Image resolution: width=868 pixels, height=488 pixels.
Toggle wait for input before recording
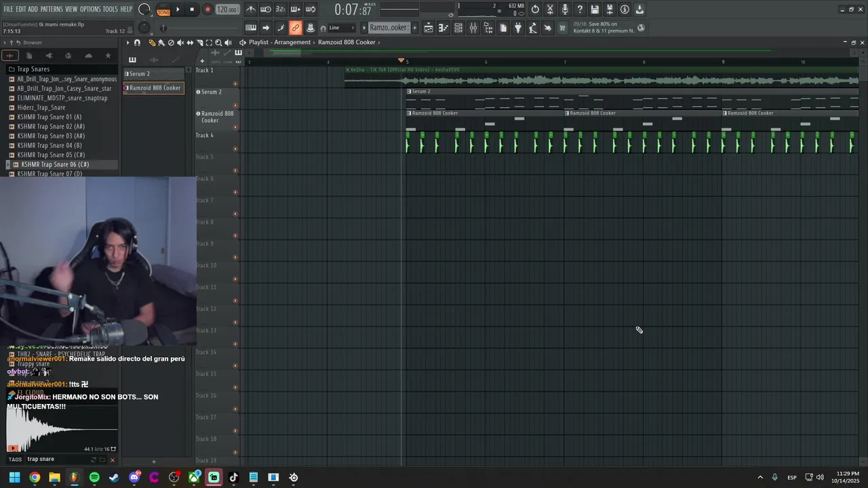coord(266,9)
